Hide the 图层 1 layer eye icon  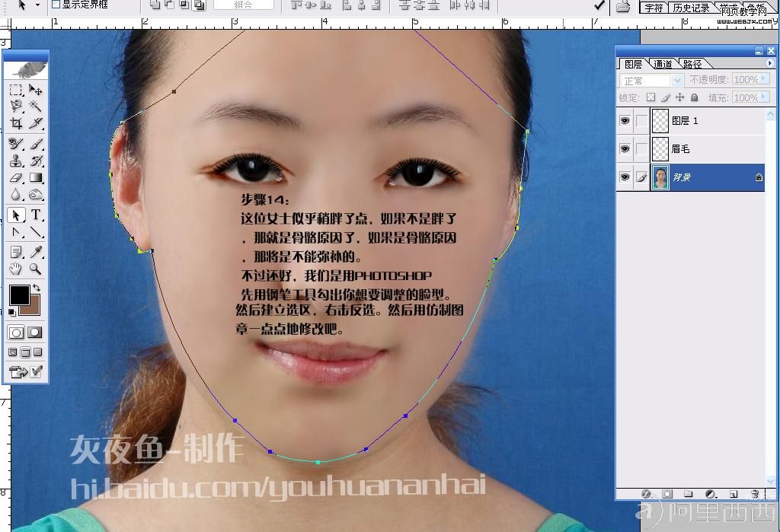tap(625, 121)
